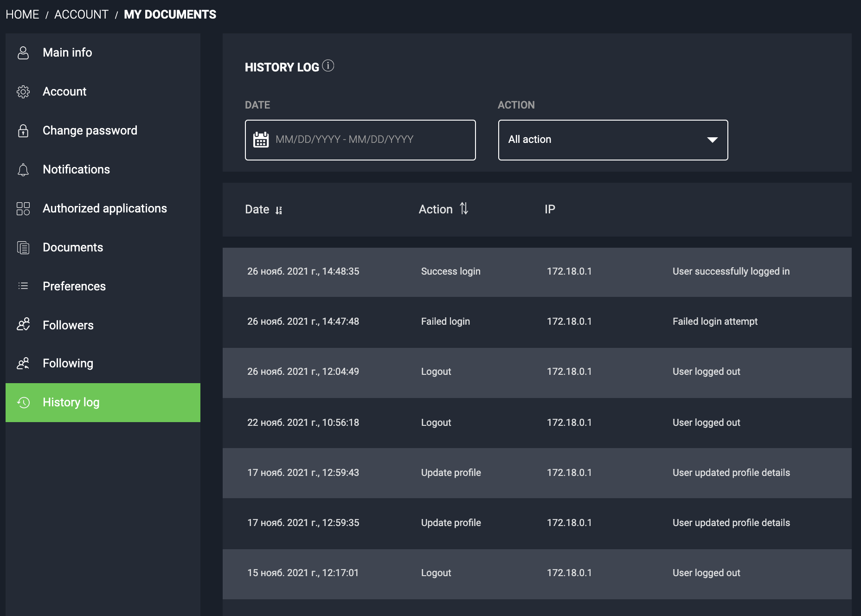Click the calendar icon in date field

[x=261, y=139]
